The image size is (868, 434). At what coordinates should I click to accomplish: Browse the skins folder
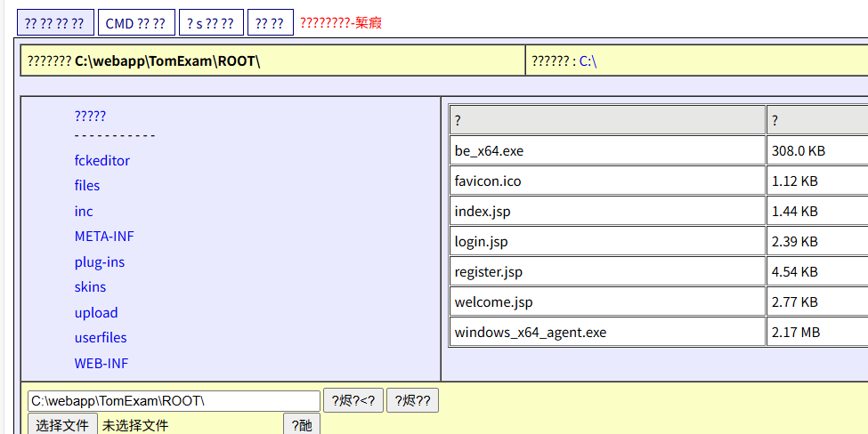click(x=90, y=287)
